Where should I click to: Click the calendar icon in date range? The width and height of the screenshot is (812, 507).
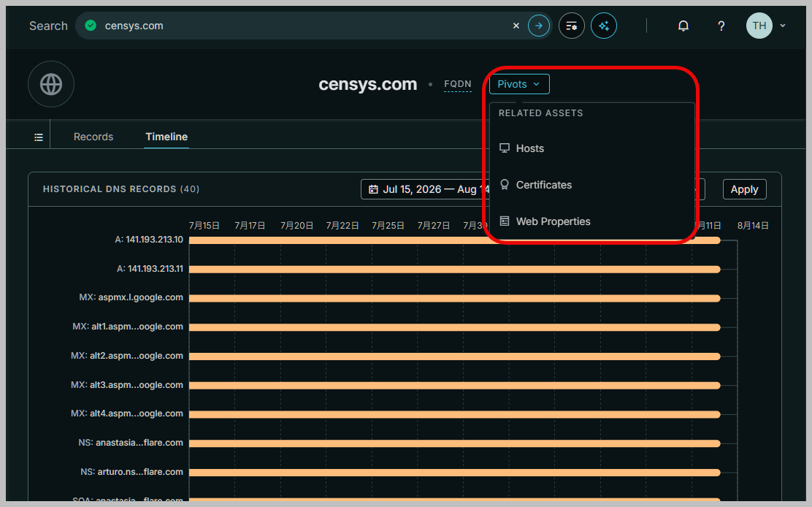373,189
